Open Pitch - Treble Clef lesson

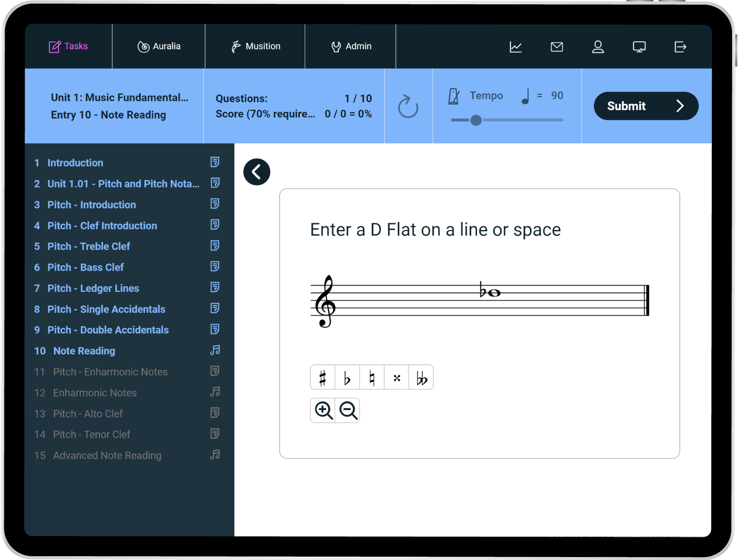tap(89, 246)
